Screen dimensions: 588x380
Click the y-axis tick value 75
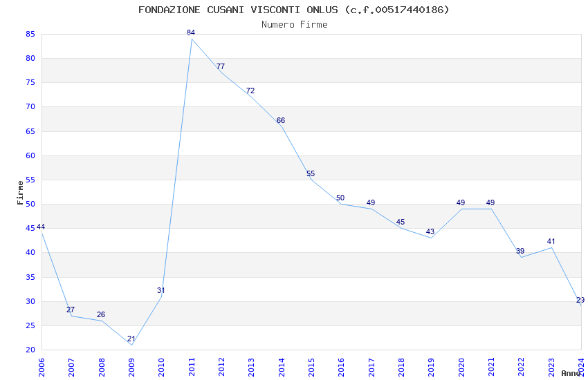click(30, 82)
